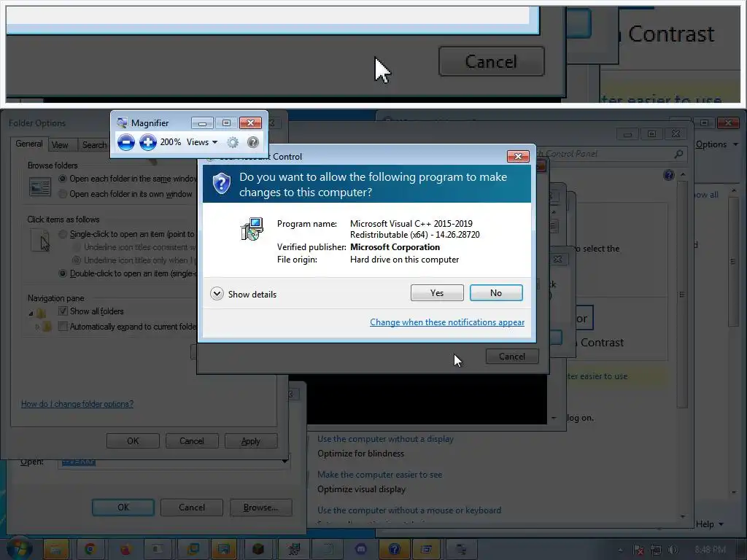Image resolution: width=747 pixels, height=560 pixels.
Task: Toggle Show all folders checkbox
Action: coord(63,311)
